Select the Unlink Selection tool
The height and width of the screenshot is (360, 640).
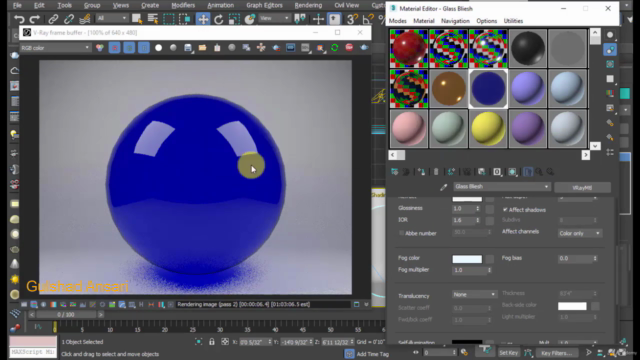tap(69, 19)
